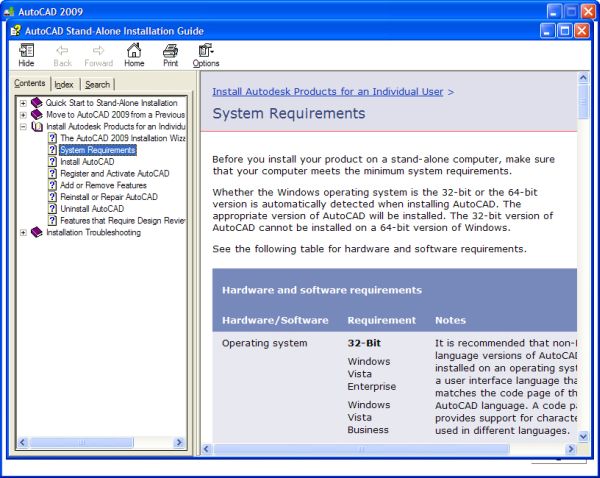Switch to the Search tab
This screenshot has width=600, height=478.
click(97, 85)
